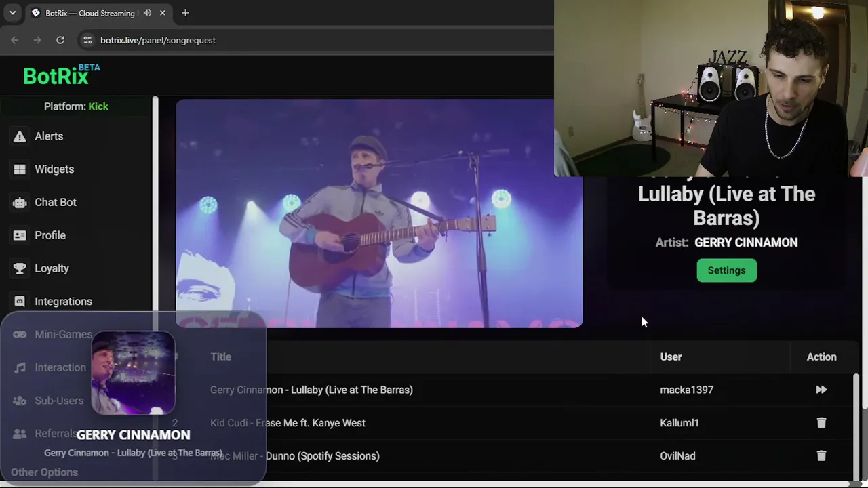The height and width of the screenshot is (488, 868).
Task: Click the Profile card icon
Action: coord(20,235)
